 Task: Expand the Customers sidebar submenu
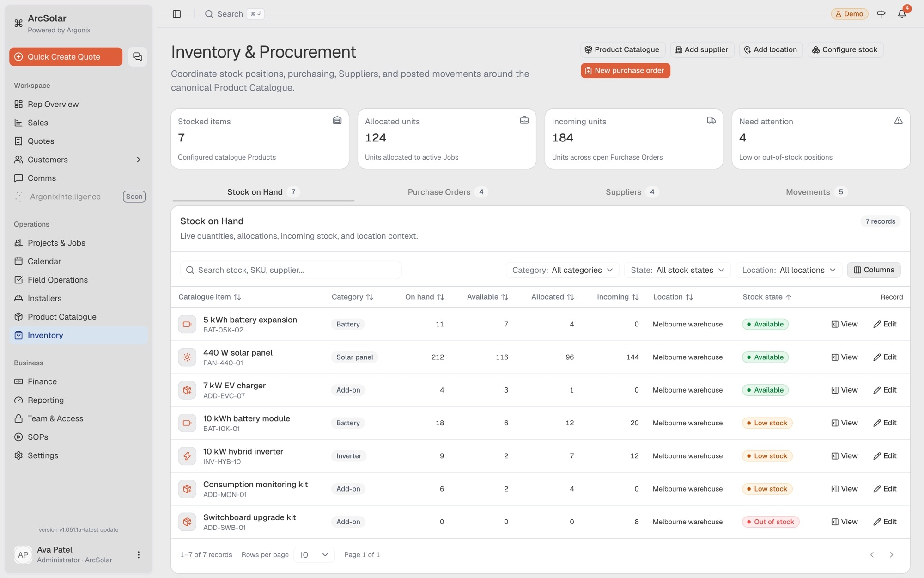click(138, 160)
